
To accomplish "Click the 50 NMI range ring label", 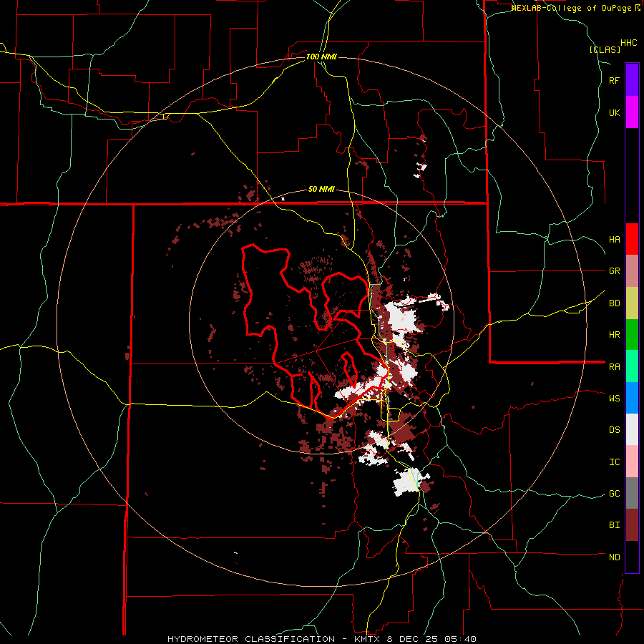I will pos(321,190).
